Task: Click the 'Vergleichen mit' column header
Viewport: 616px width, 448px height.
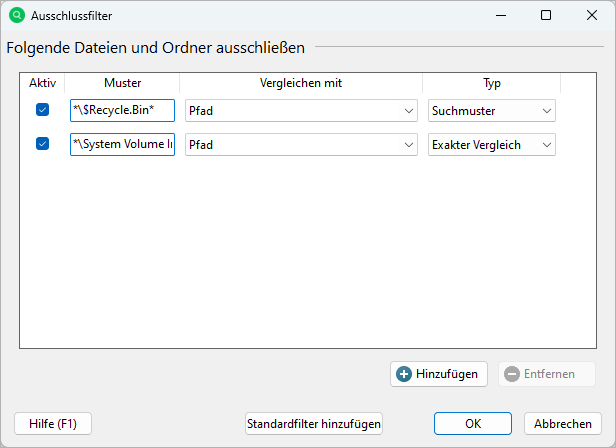Action: pos(301,83)
